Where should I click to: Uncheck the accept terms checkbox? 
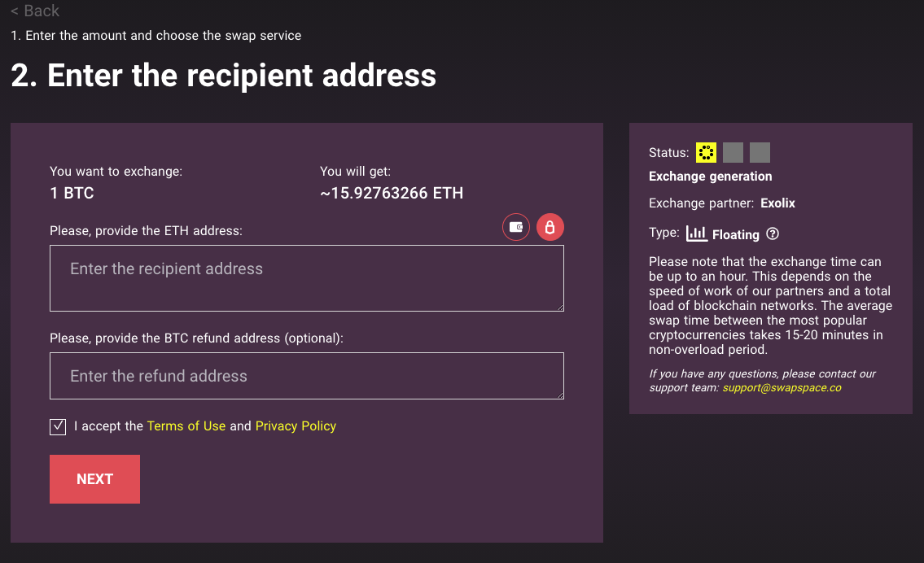coord(58,426)
